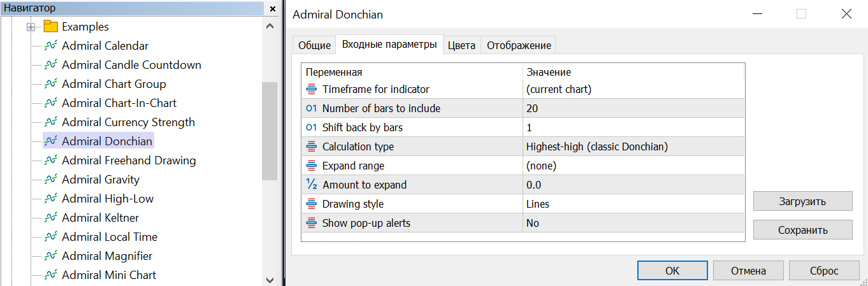Open the Expand range value (none)

633,166
